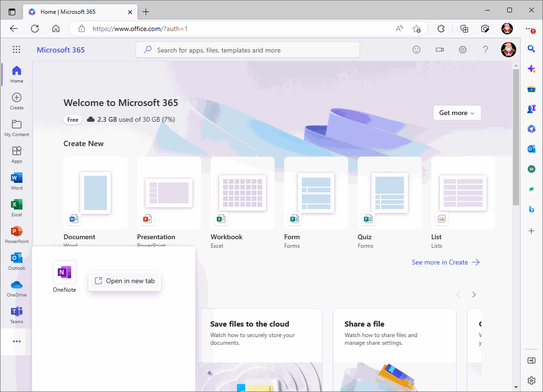
Task: Open the OneNote app icon
Action: [x=64, y=272]
